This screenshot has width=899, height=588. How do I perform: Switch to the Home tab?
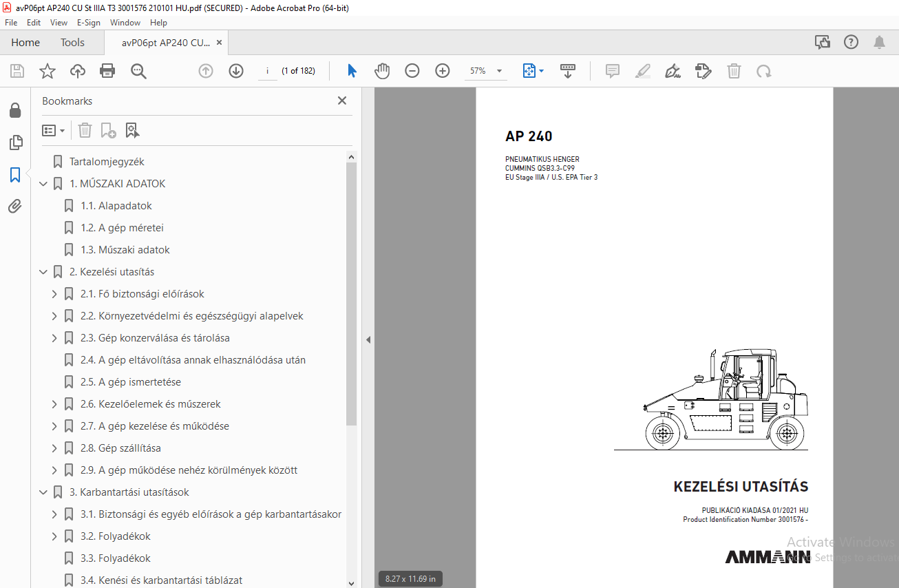pyautogui.click(x=25, y=43)
